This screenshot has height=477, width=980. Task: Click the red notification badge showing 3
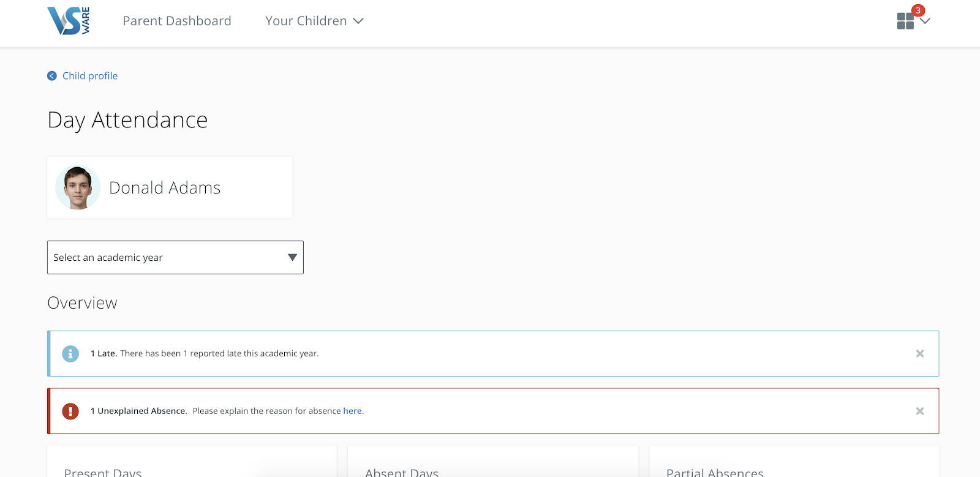click(918, 10)
